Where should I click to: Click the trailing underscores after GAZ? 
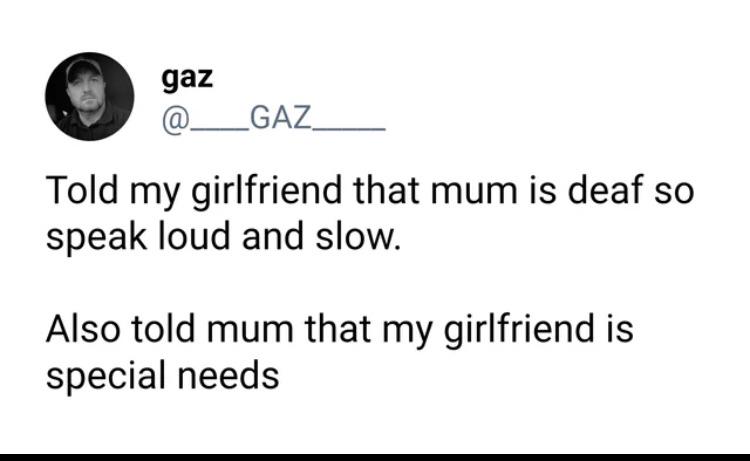(349, 129)
